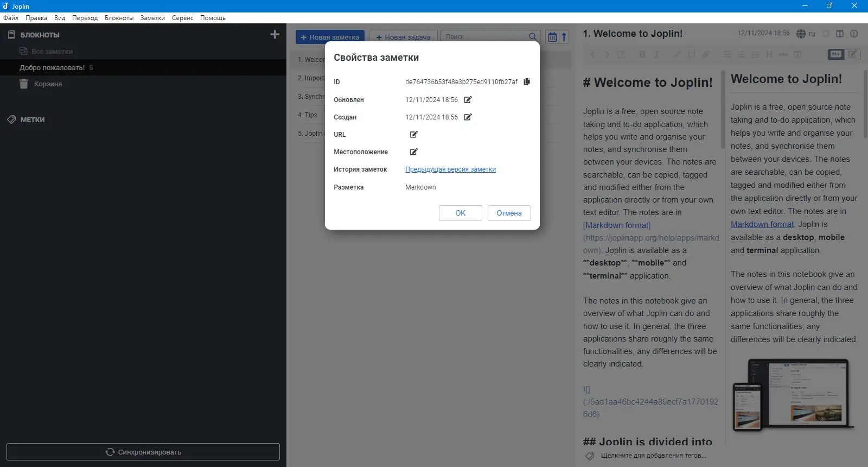Edit the note URL field
The height and width of the screenshot is (467, 868).
[414, 135]
